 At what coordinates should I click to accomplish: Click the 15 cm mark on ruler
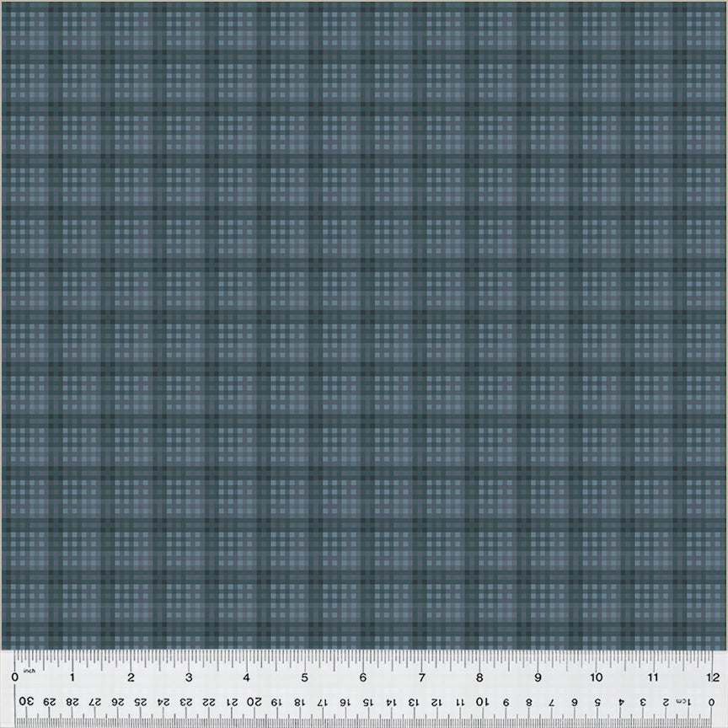pyautogui.click(x=370, y=701)
